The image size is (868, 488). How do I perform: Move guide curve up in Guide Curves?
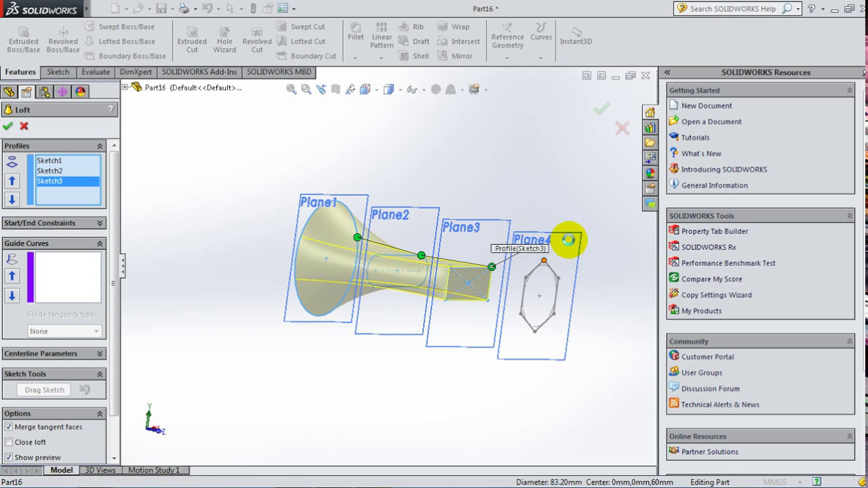(x=12, y=276)
